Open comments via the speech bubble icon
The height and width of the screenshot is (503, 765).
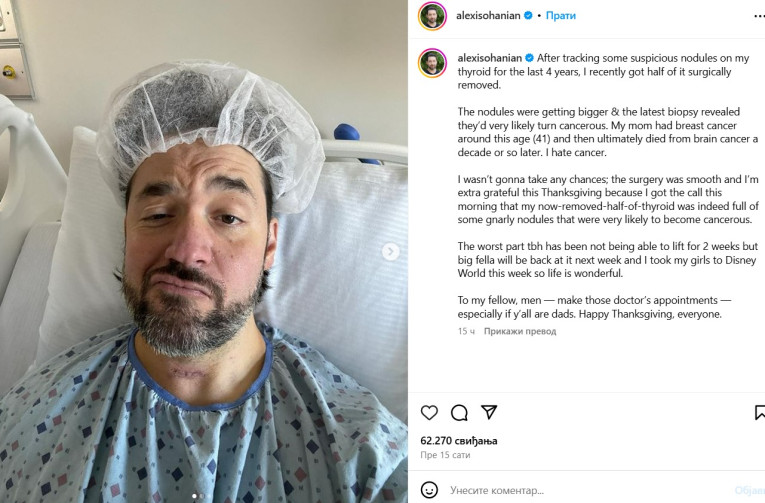(459, 413)
